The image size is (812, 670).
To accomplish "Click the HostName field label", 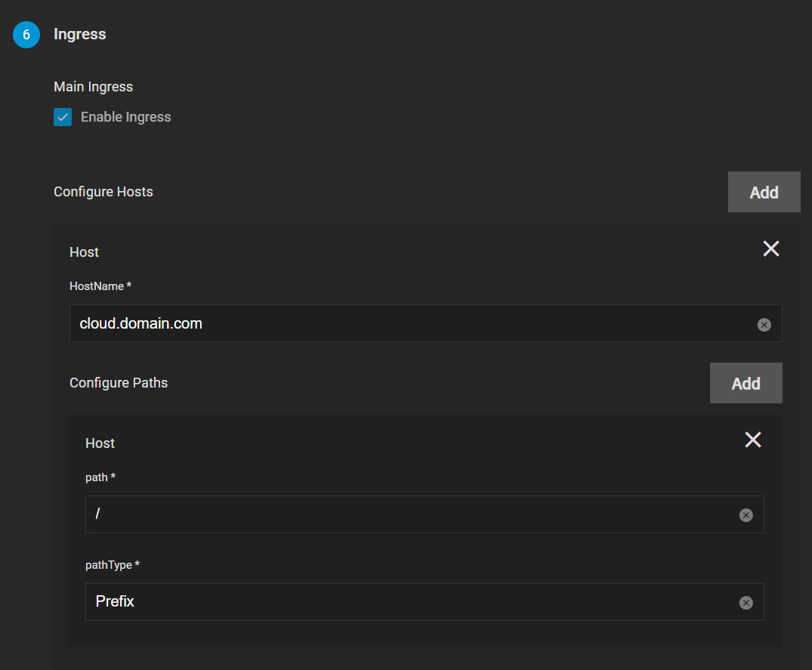I will [100, 286].
